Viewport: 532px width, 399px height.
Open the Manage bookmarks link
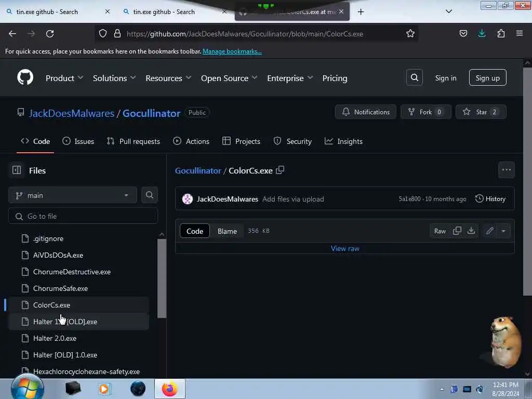pyautogui.click(x=232, y=51)
